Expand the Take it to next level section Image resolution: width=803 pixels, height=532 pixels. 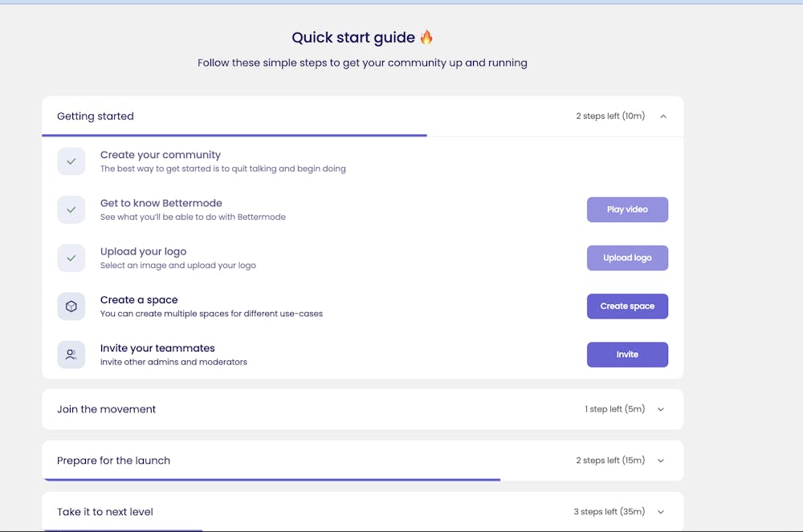pos(660,511)
